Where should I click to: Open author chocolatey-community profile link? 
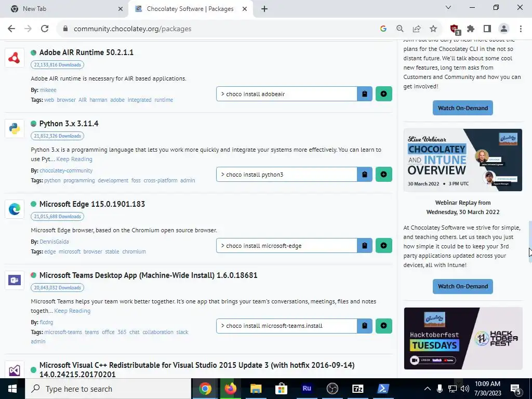66,170
